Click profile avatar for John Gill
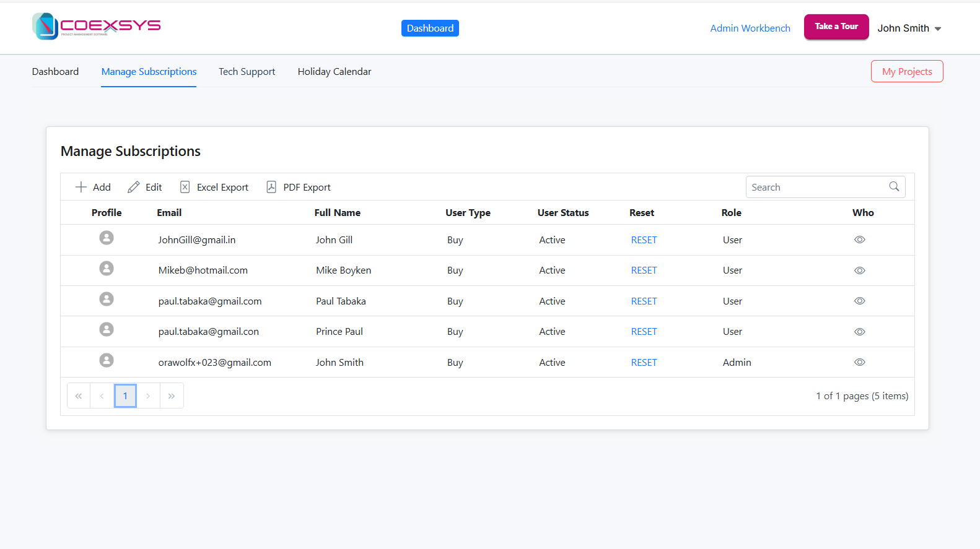Viewport: 980px width, 549px height. 107,238
